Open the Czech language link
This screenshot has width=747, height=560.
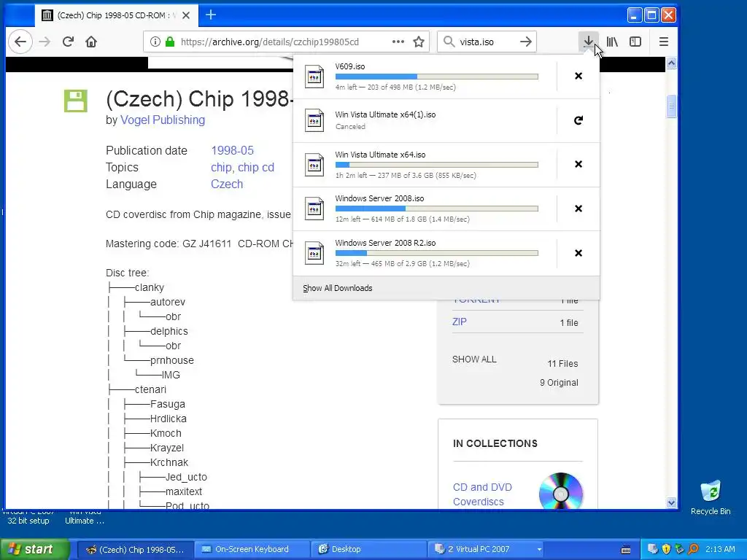(x=227, y=184)
